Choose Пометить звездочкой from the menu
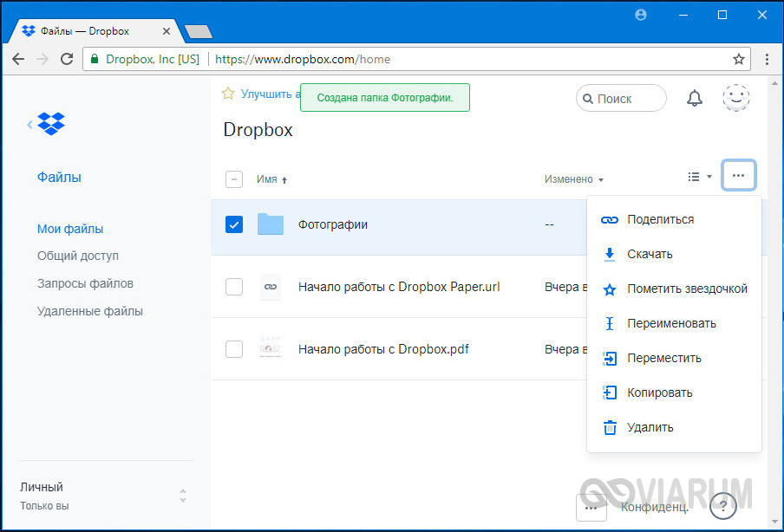 click(x=674, y=289)
